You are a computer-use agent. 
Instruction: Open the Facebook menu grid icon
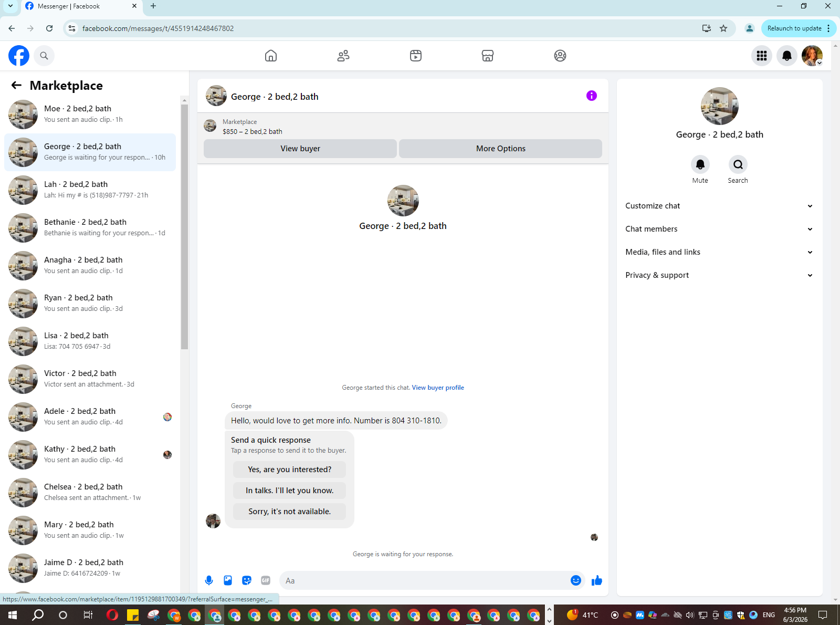pos(762,56)
